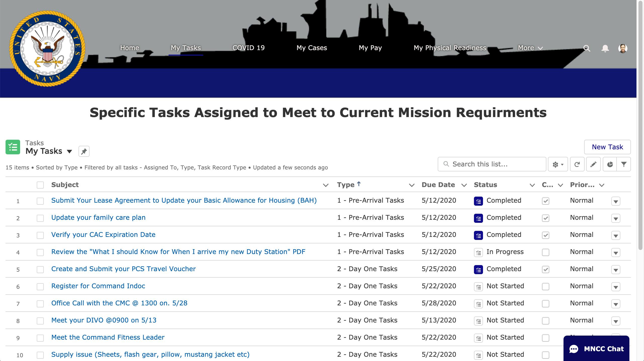This screenshot has height=361, width=644.
Task: Open the Update your family care plan task
Action: coord(98,218)
